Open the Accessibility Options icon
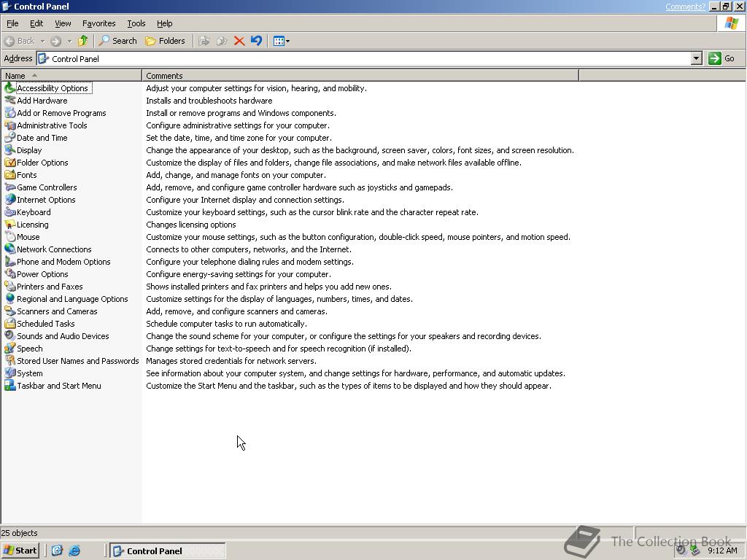The width and height of the screenshot is (747, 560). click(9, 88)
